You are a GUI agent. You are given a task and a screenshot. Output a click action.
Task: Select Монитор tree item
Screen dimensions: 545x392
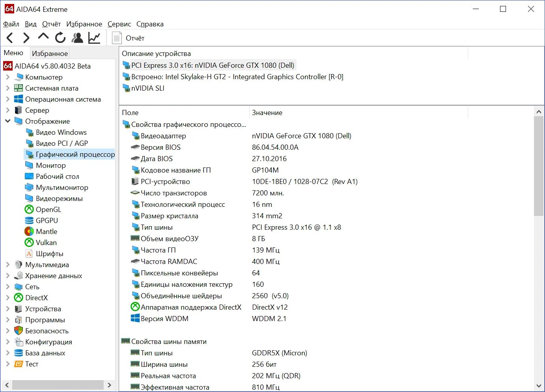51,165
